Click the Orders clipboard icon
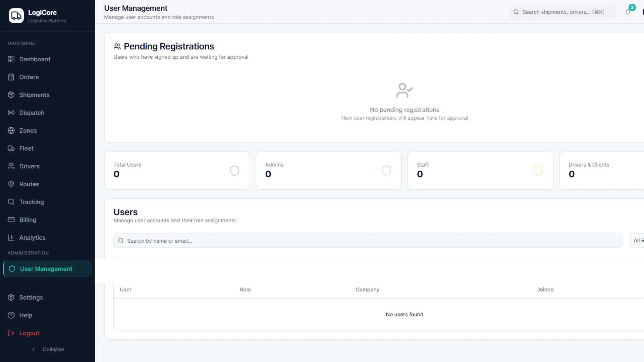 11,77
